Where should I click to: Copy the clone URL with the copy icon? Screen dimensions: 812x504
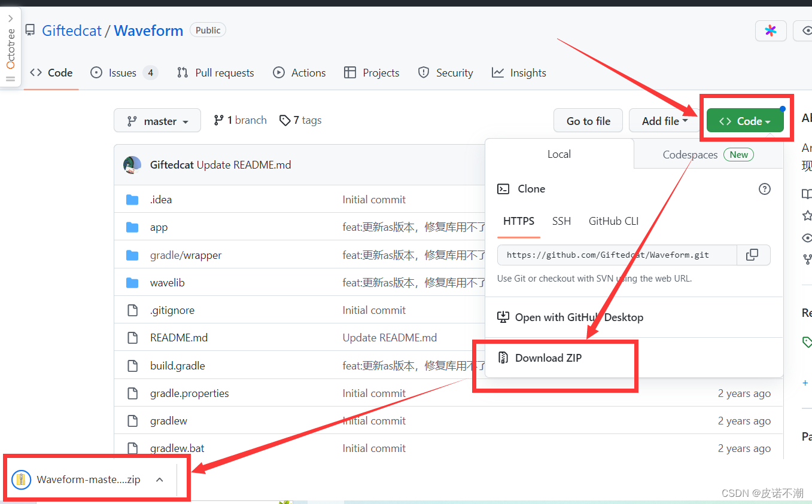[752, 255]
